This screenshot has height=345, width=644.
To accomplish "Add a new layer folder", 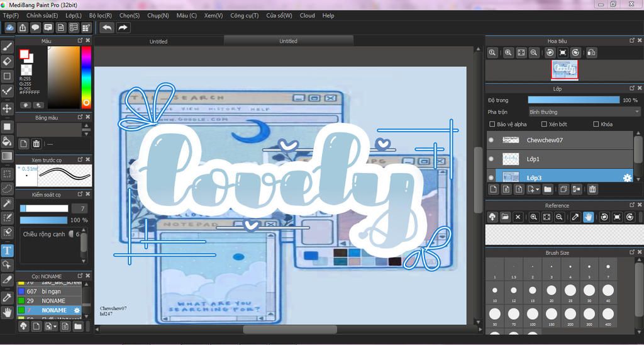I will tap(547, 189).
